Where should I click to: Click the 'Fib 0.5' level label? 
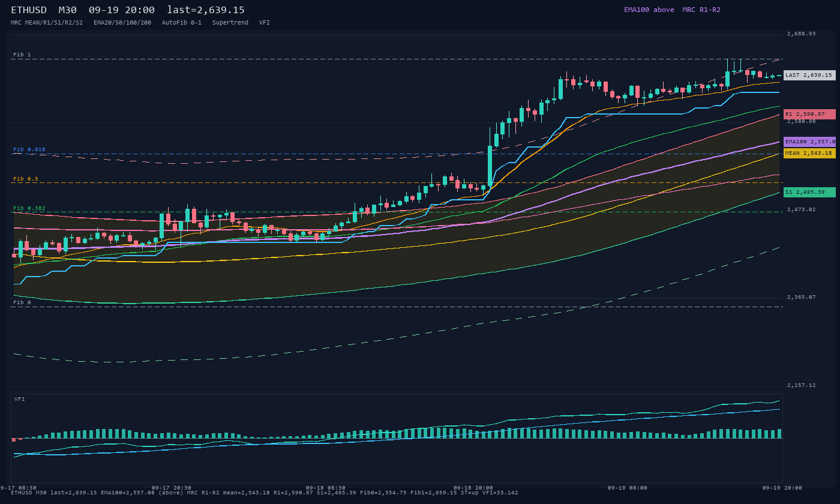coord(26,179)
